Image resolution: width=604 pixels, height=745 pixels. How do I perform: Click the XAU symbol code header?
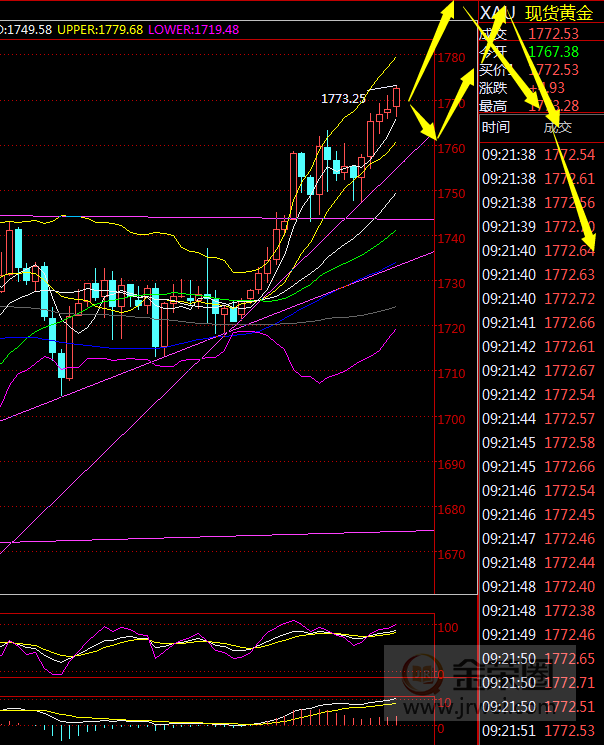click(x=497, y=12)
